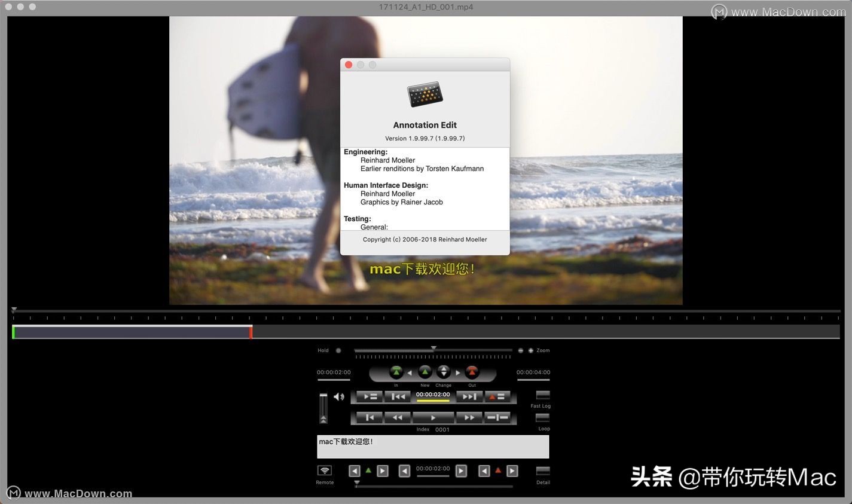This screenshot has width=852, height=504.
Task: Click the double-arrow rewind button
Action: point(397,417)
